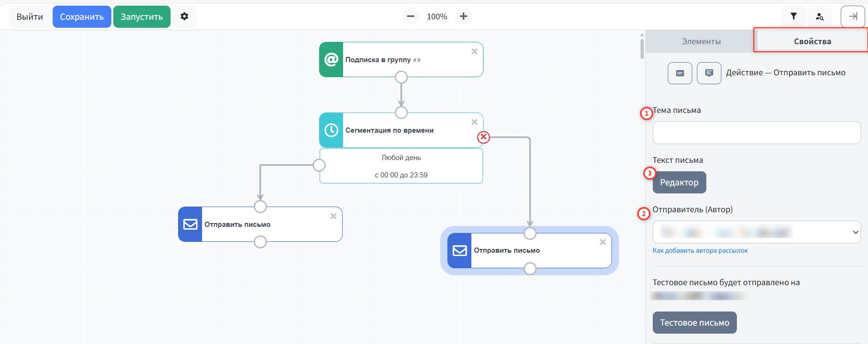The image size is (868, 344).
Task: Open link Как добавить автора рассылок
Action: coord(700,250)
